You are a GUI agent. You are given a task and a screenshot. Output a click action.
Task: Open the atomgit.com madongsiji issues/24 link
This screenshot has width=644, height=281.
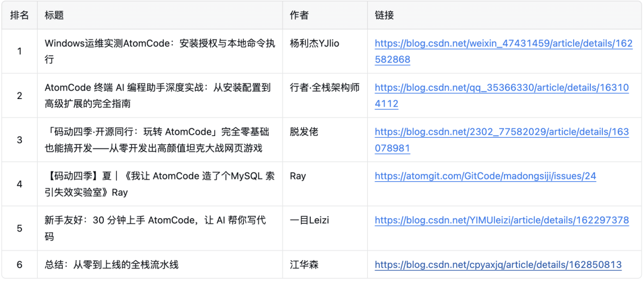pos(485,176)
